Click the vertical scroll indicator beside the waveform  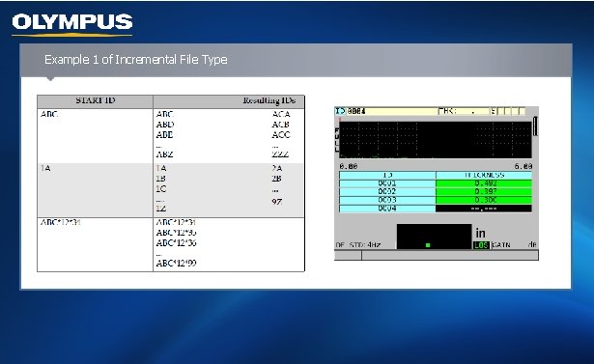[x=535, y=126]
